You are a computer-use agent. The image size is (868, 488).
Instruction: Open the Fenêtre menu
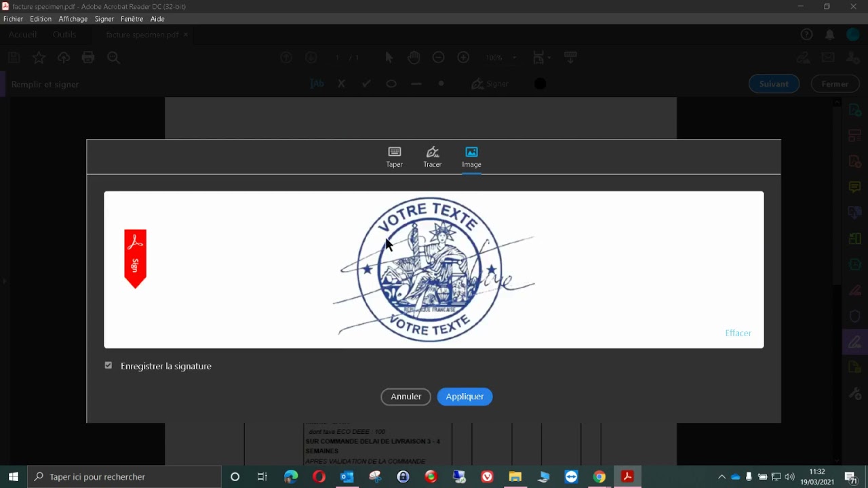pyautogui.click(x=132, y=19)
